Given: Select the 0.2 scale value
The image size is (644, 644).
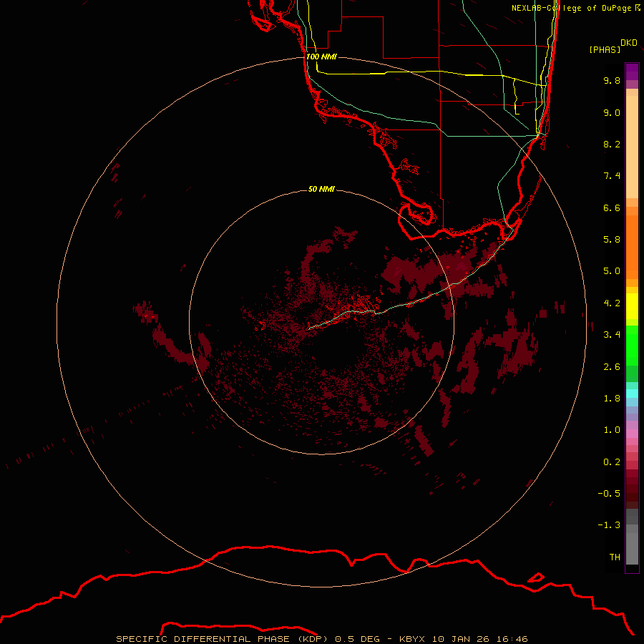Looking at the screenshot, I should click(612, 462).
